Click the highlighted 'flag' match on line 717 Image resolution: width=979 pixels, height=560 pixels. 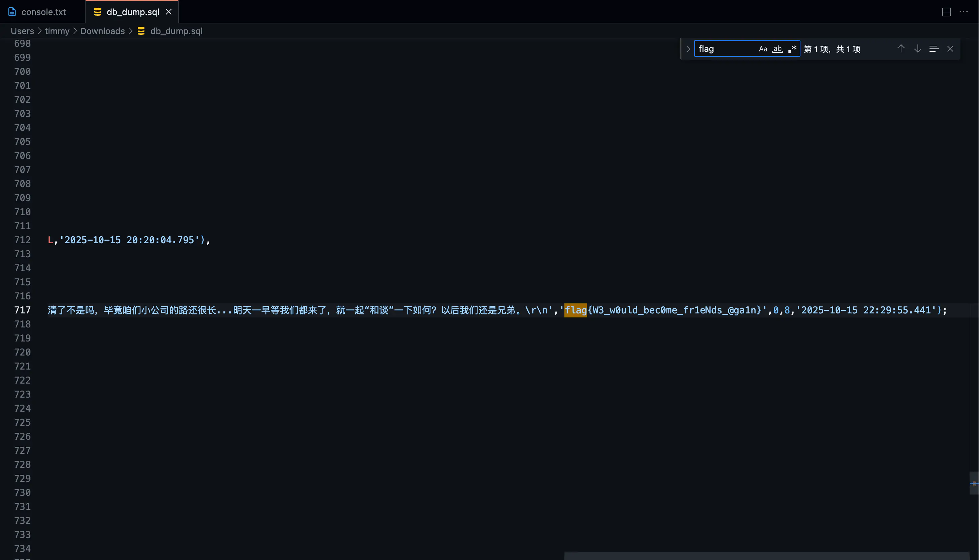575,310
